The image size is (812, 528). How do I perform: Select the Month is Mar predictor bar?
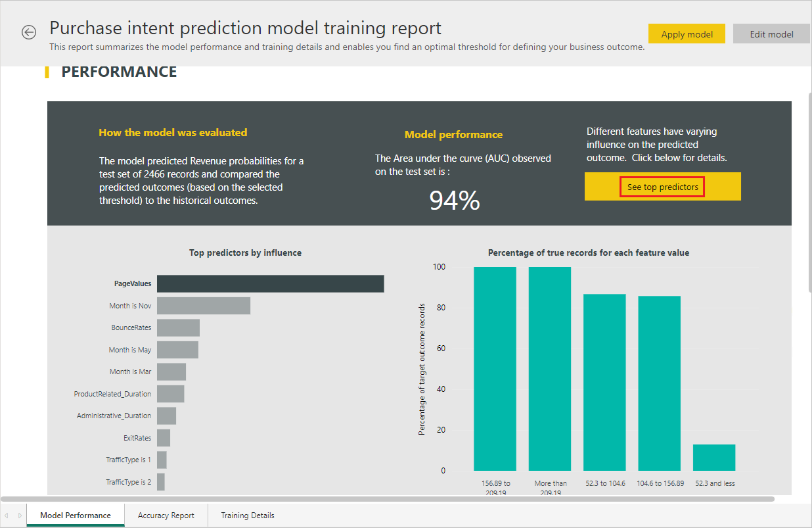point(171,372)
